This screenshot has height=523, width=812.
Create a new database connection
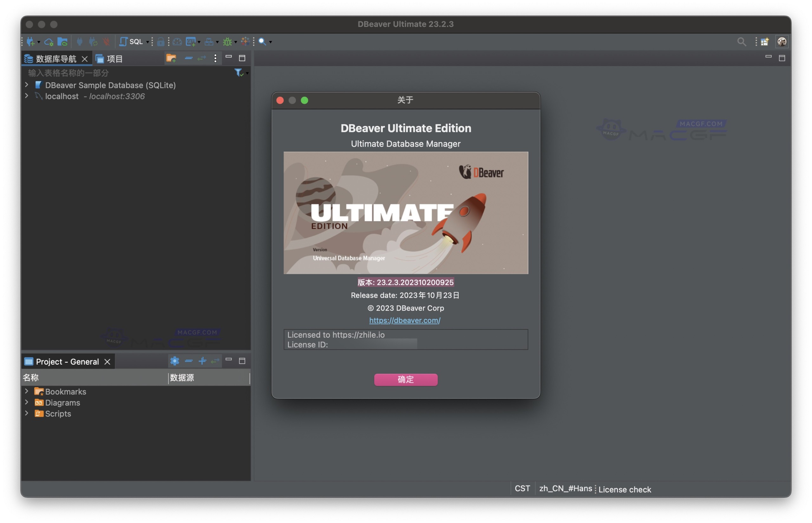point(31,42)
